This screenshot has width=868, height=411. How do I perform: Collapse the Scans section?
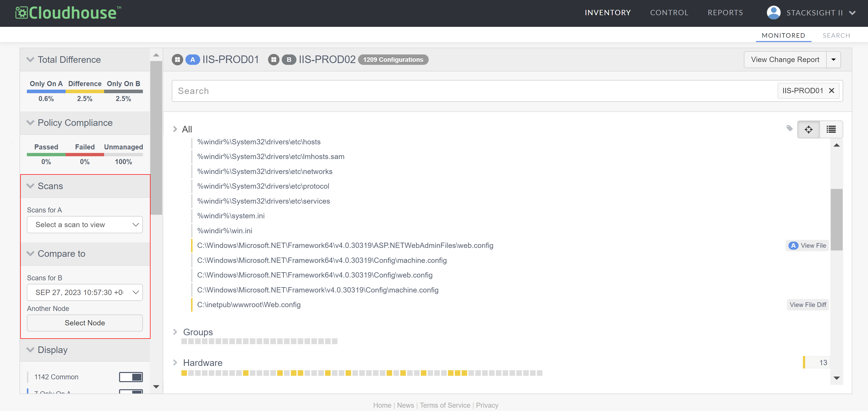pyautogui.click(x=30, y=186)
